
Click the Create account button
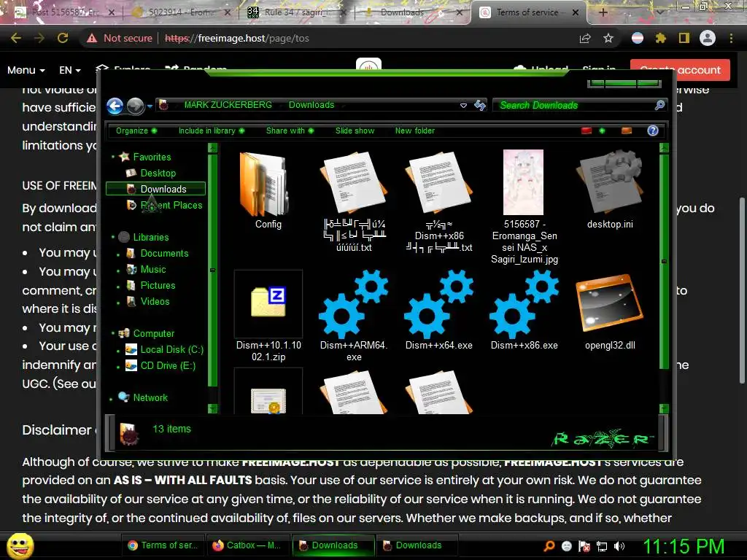[x=680, y=70]
